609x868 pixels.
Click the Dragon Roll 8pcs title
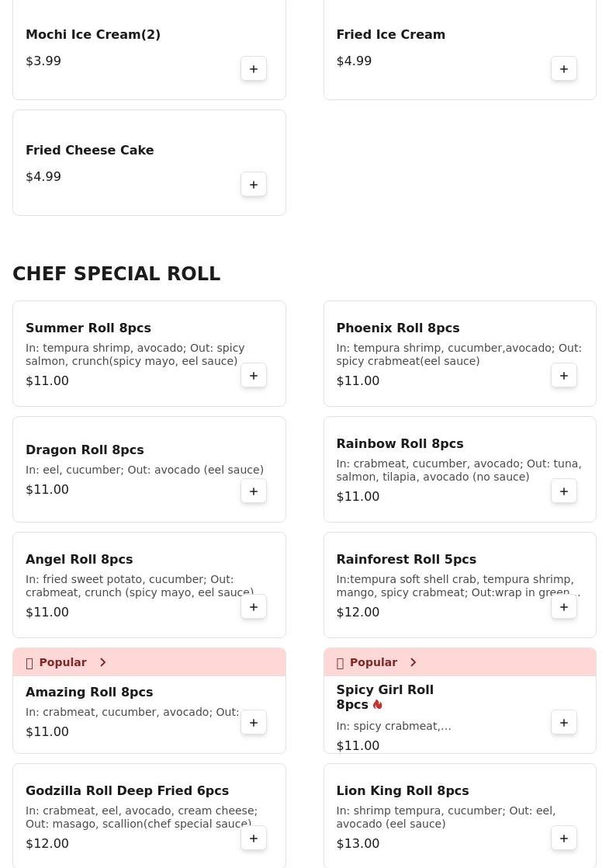tap(85, 450)
